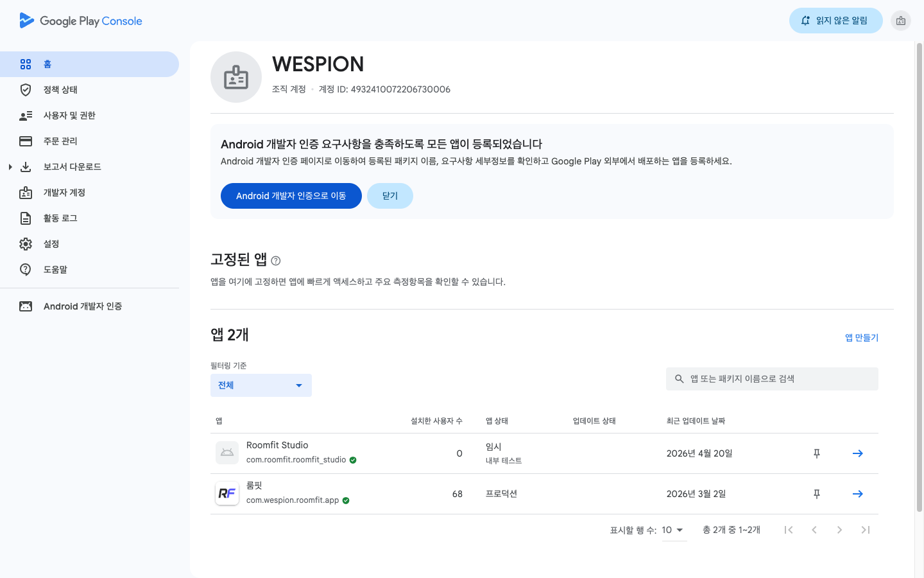Image resolution: width=924 pixels, height=578 pixels.
Task: Go to 정책 상태 in the sidebar
Action: coord(60,90)
